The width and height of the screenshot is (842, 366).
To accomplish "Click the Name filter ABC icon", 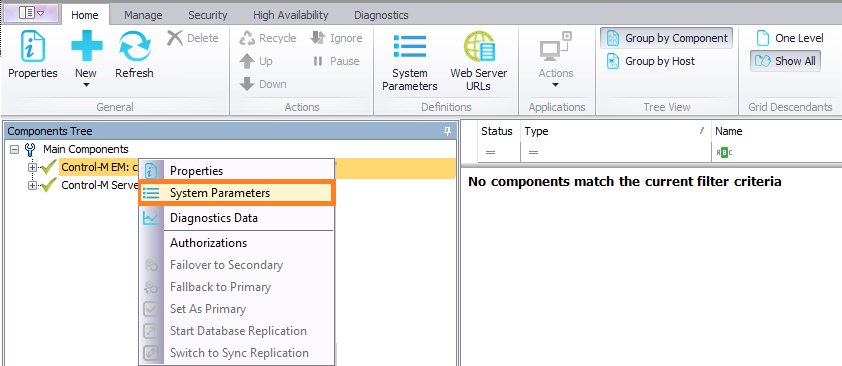I will (724, 153).
